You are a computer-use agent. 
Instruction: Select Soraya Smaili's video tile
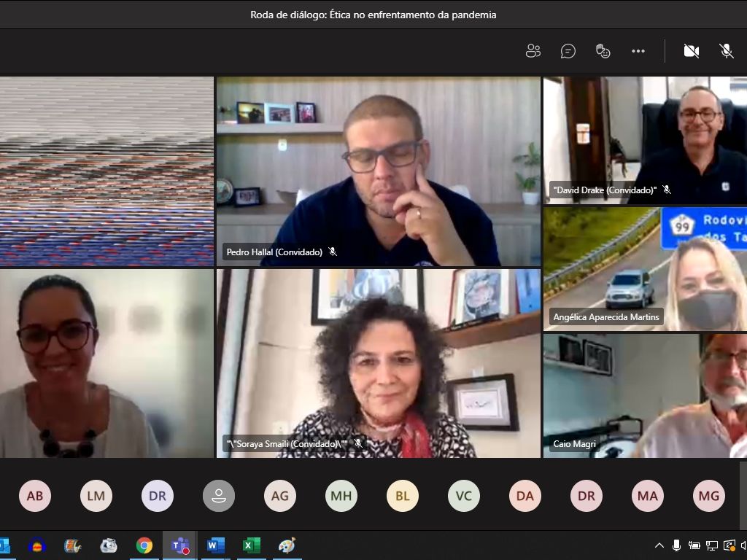378,363
